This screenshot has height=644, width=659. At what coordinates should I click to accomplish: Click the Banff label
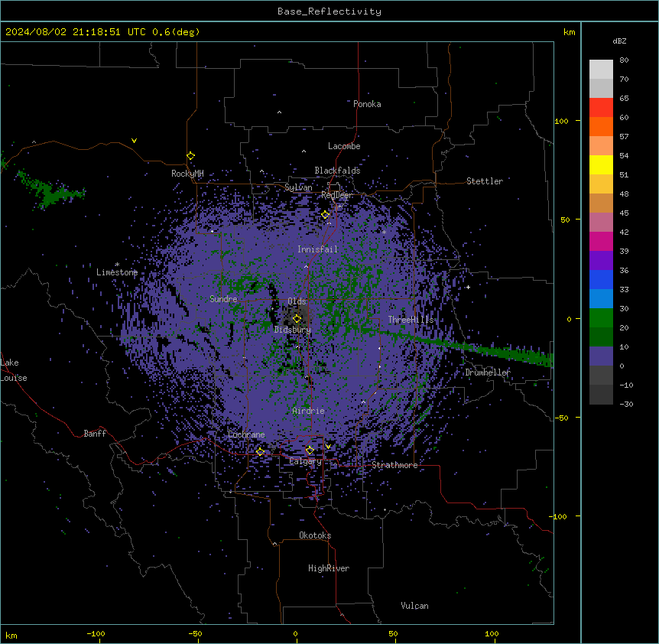[95, 434]
